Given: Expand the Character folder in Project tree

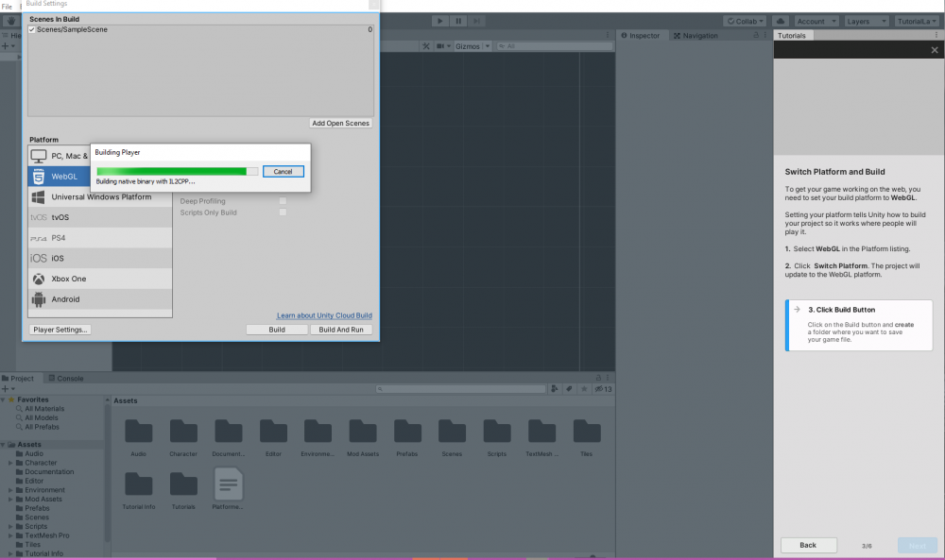Looking at the screenshot, I should [x=10, y=463].
